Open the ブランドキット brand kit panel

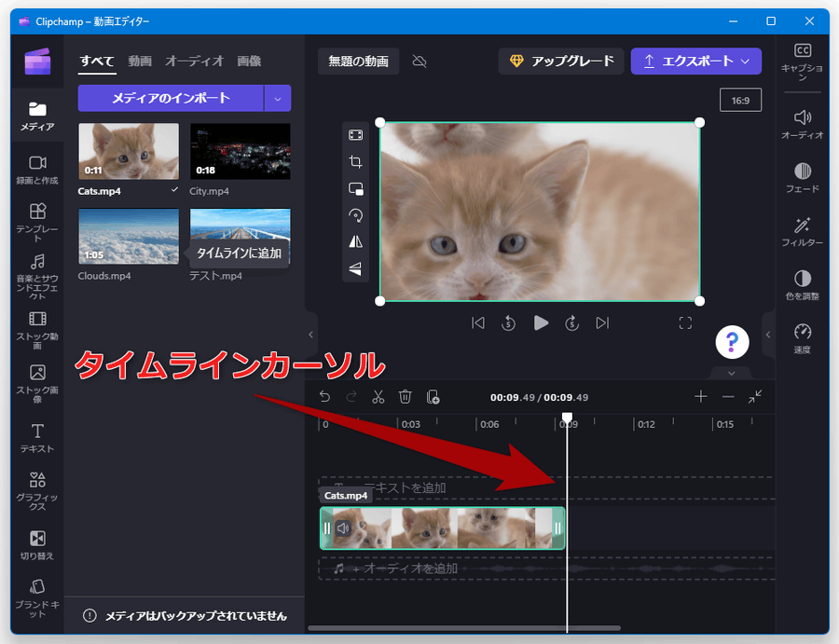point(37,598)
